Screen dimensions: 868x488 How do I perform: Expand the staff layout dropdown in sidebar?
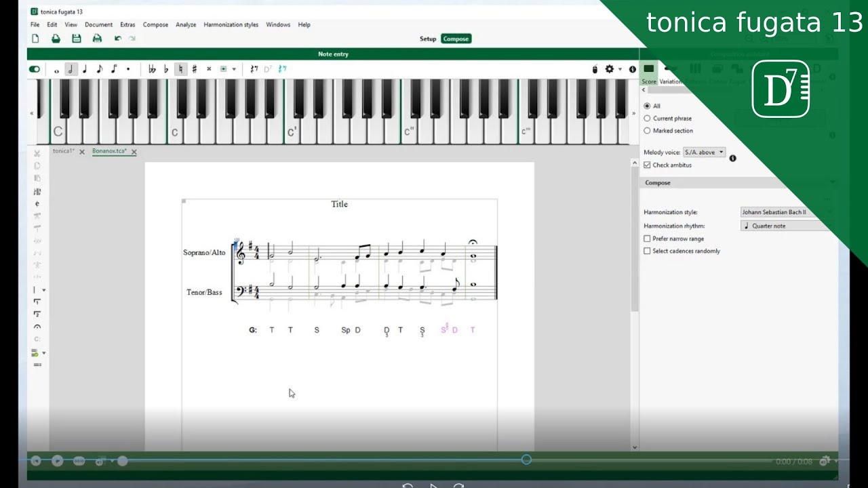[44, 353]
